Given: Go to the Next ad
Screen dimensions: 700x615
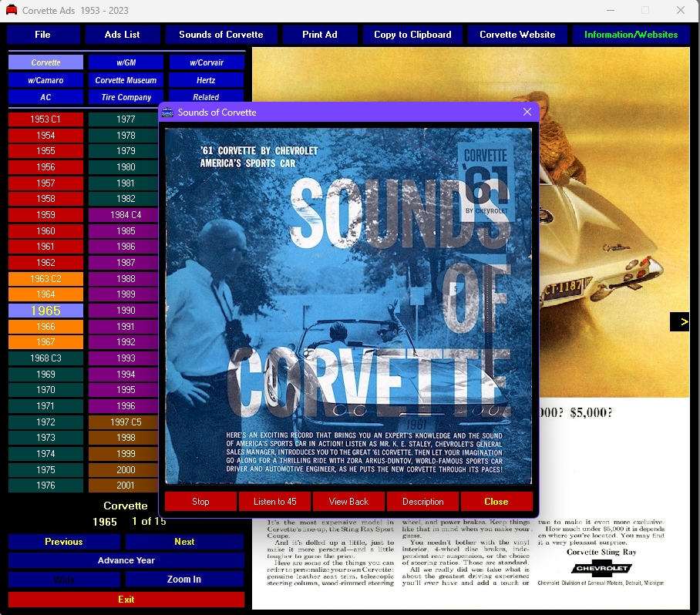Looking at the screenshot, I should 184,542.
